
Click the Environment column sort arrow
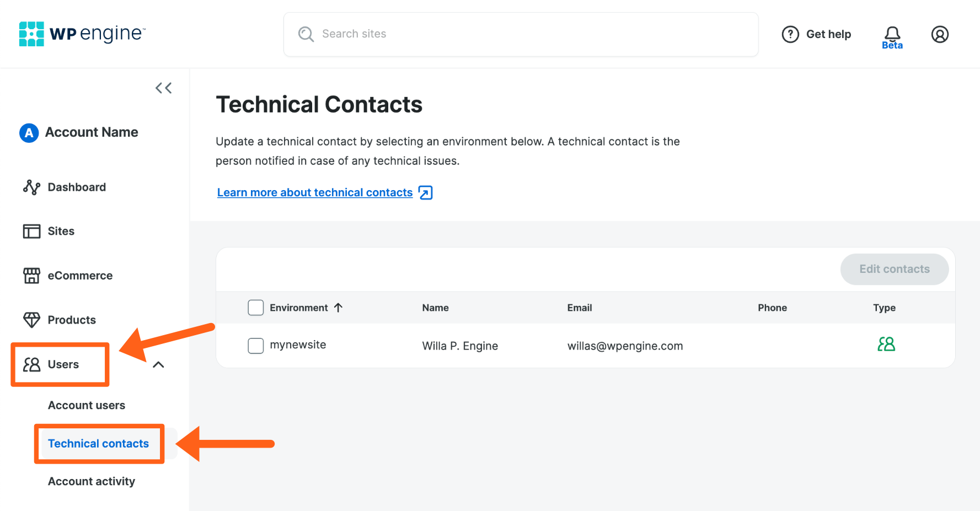click(x=339, y=308)
